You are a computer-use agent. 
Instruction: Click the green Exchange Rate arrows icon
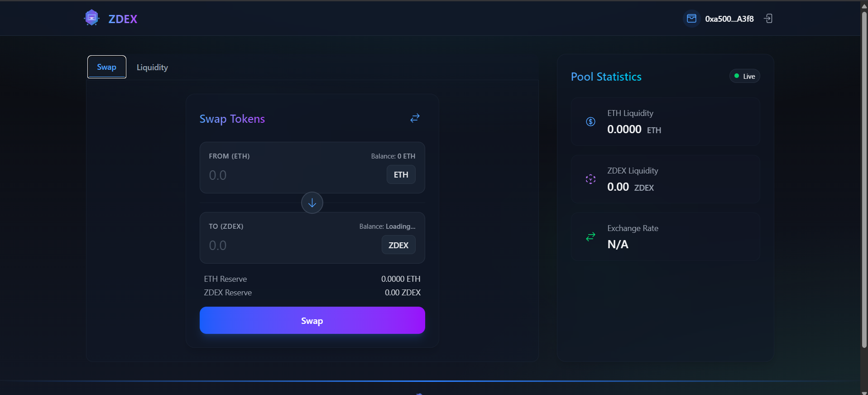click(590, 236)
